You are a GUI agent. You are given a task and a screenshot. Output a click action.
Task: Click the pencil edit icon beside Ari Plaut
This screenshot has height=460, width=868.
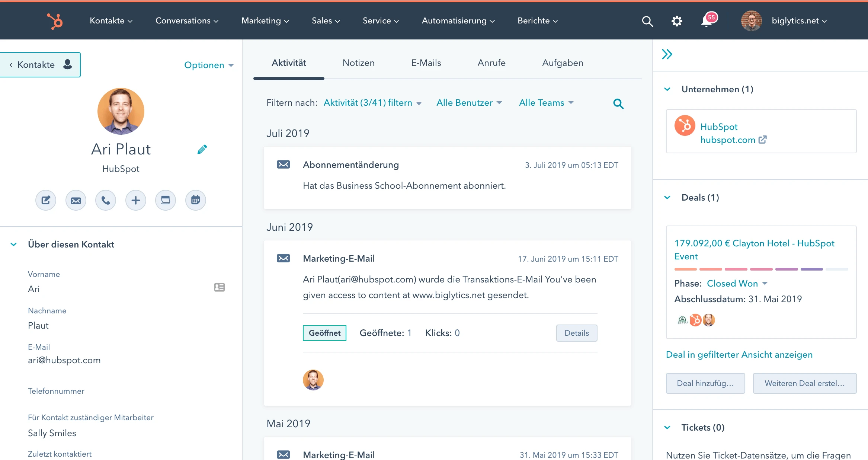202,149
